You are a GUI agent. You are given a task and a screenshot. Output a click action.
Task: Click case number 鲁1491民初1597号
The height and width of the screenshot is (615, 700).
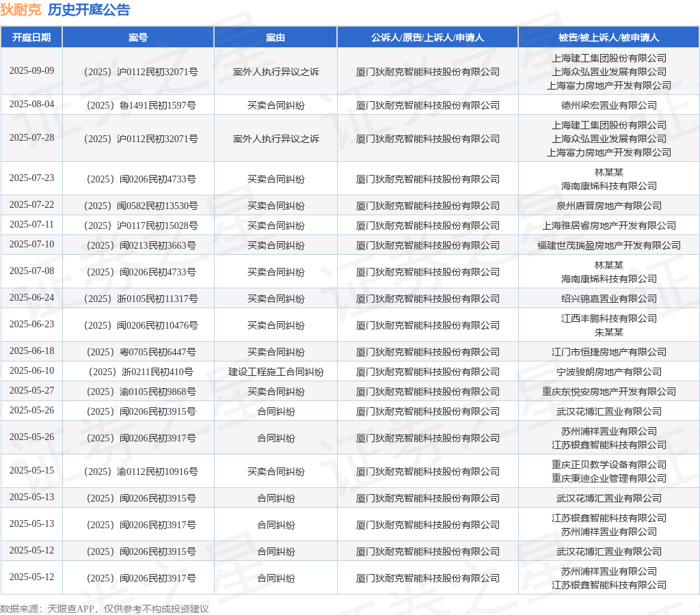[x=141, y=105]
